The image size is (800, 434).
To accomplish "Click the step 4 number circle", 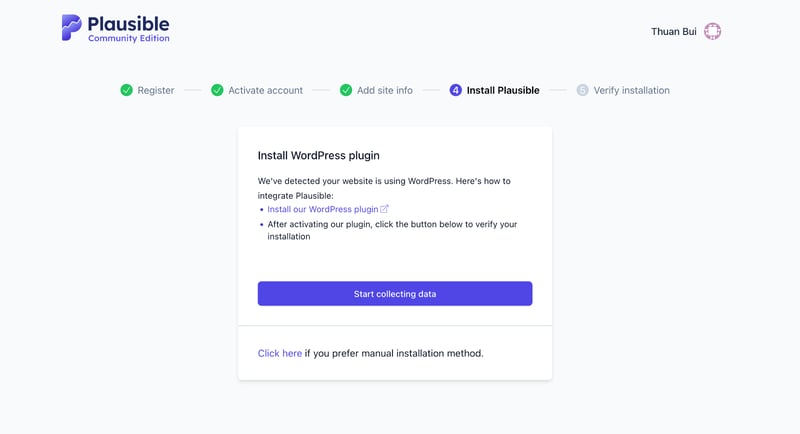I will click(x=456, y=90).
